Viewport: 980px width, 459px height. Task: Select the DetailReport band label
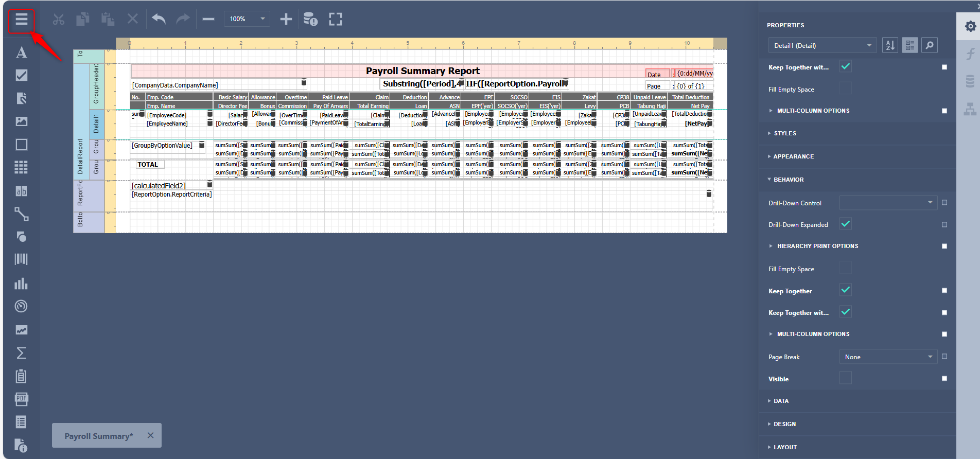[x=80, y=121]
